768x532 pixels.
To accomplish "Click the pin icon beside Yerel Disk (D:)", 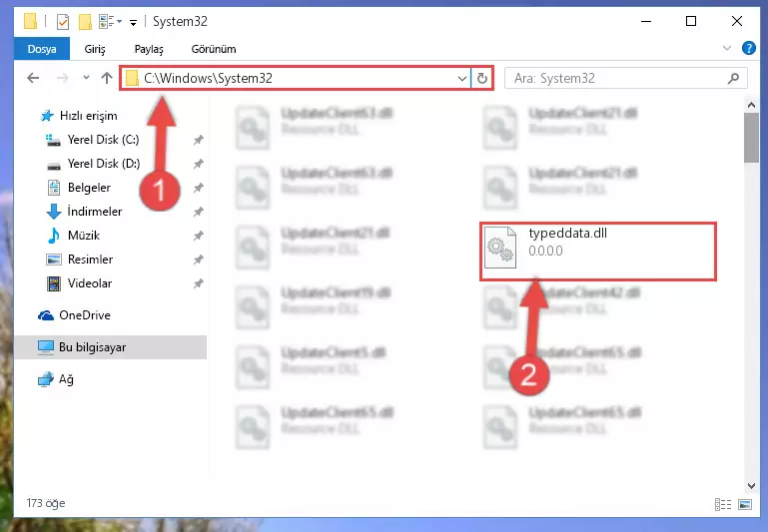I will 198,164.
